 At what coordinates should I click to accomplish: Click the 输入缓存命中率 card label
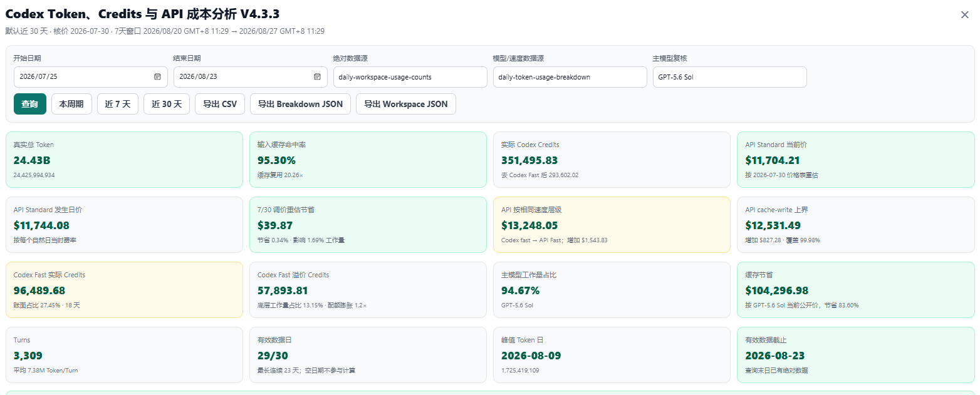pyautogui.click(x=282, y=145)
